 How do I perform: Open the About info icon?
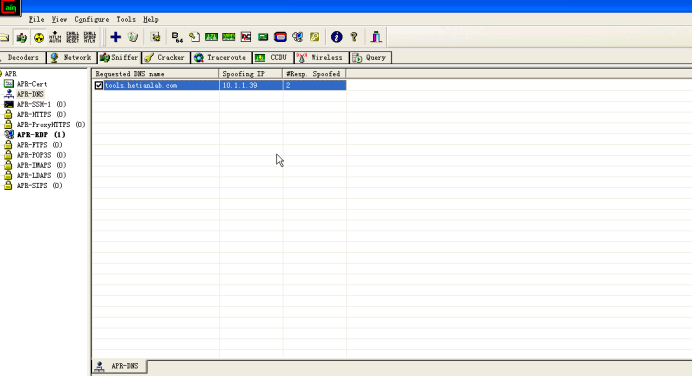coord(337,37)
